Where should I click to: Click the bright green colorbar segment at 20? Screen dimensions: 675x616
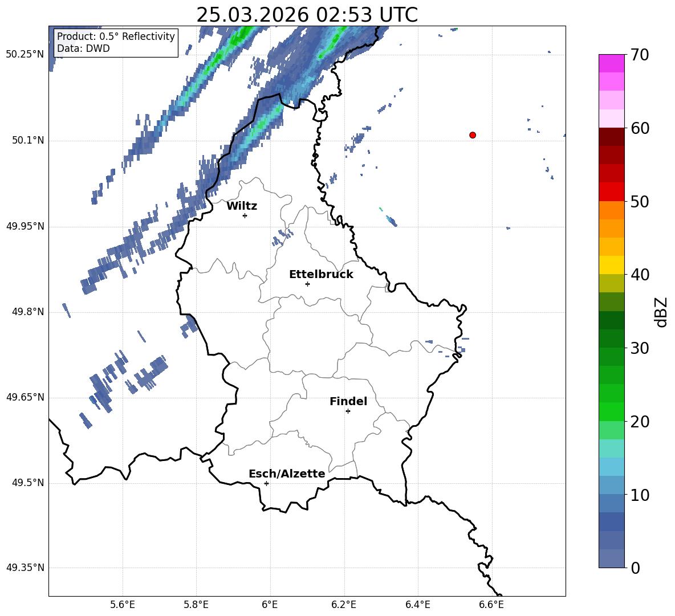[611, 411]
